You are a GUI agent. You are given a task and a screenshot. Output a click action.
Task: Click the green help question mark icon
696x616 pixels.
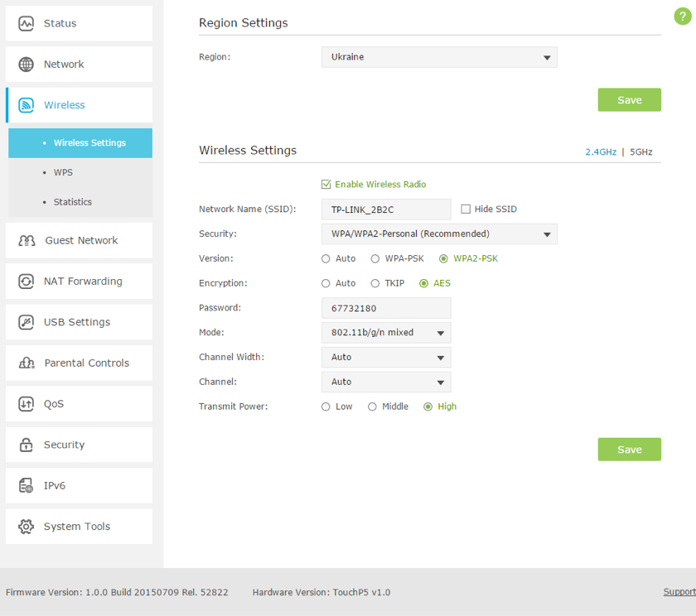[682, 17]
